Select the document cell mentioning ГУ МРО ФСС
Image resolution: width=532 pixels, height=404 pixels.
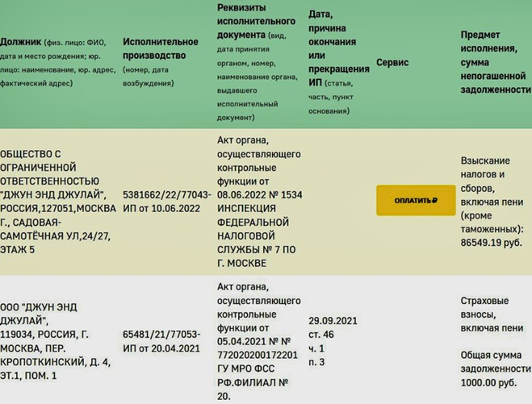point(260,341)
